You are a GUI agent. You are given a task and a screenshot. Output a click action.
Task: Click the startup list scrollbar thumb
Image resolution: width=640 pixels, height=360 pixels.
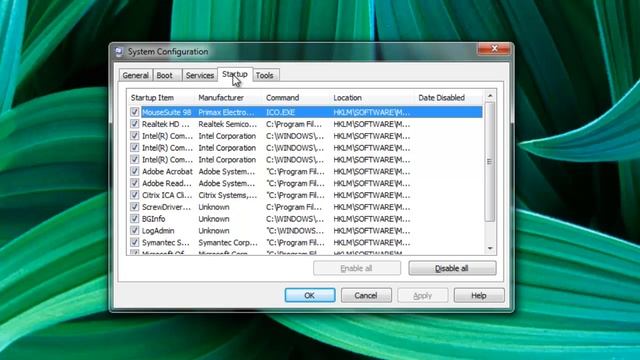(x=490, y=162)
